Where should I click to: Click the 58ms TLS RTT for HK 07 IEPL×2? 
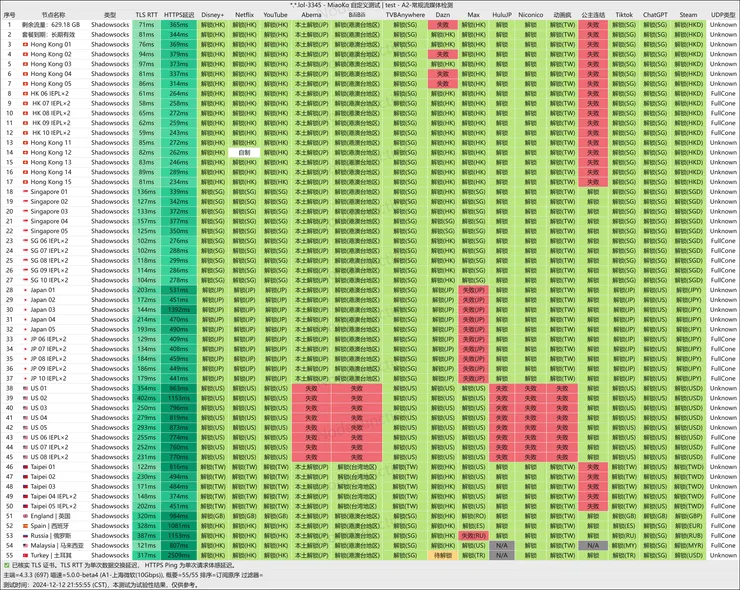(146, 103)
